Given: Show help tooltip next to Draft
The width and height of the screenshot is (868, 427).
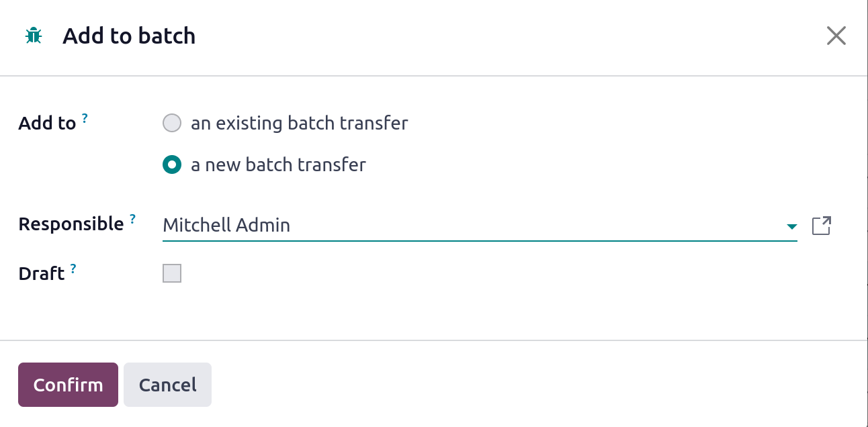Looking at the screenshot, I should pos(73,269).
